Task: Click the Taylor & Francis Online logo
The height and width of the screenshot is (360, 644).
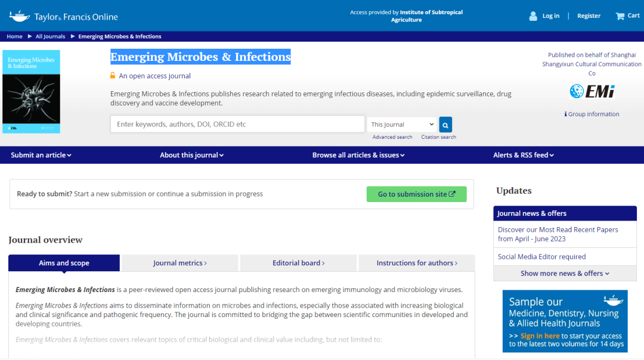Action: (64, 17)
